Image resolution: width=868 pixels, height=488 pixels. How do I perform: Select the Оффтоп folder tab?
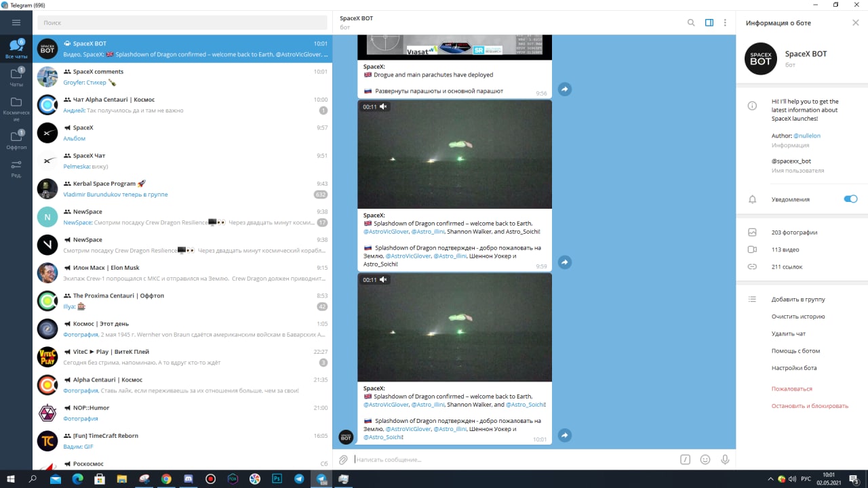point(16,140)
